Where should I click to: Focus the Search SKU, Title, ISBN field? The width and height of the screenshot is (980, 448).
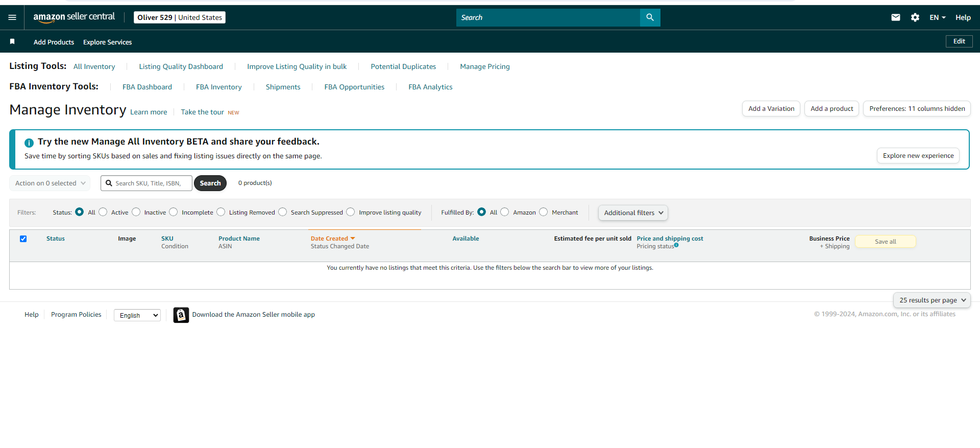tap(146, 183)
